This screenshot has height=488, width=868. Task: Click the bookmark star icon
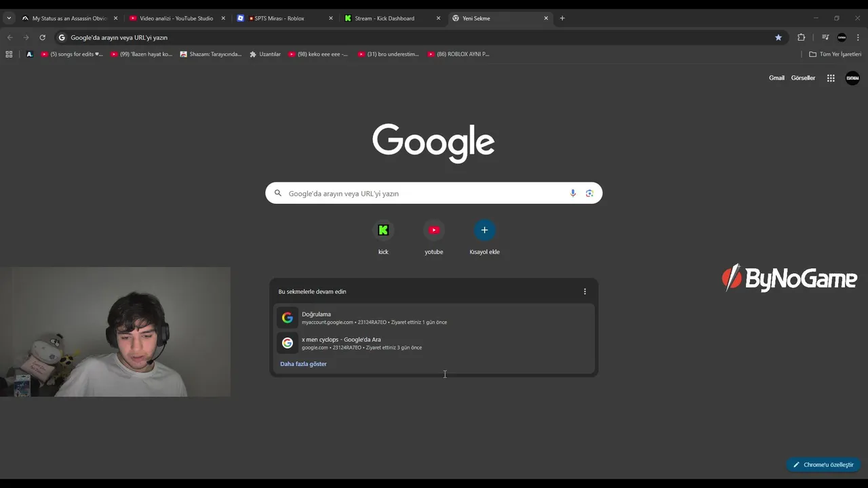coord(778,37)
